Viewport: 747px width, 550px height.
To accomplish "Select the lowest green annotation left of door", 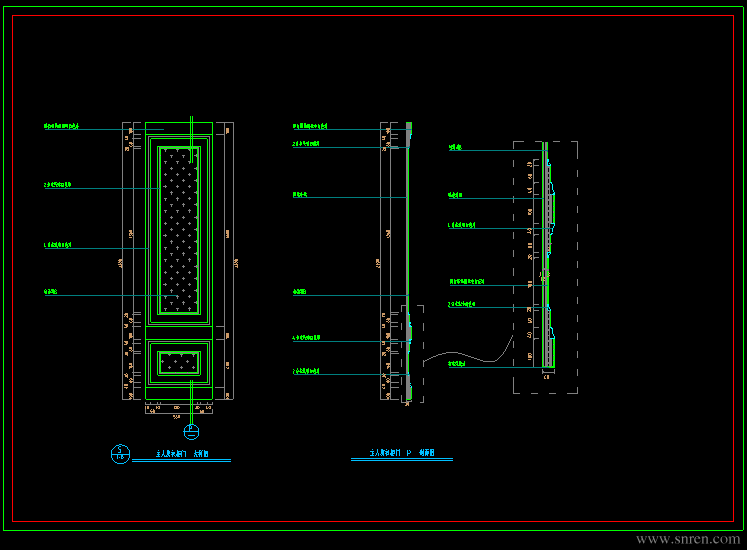I will pyautogui.click(x=50, y=291).
